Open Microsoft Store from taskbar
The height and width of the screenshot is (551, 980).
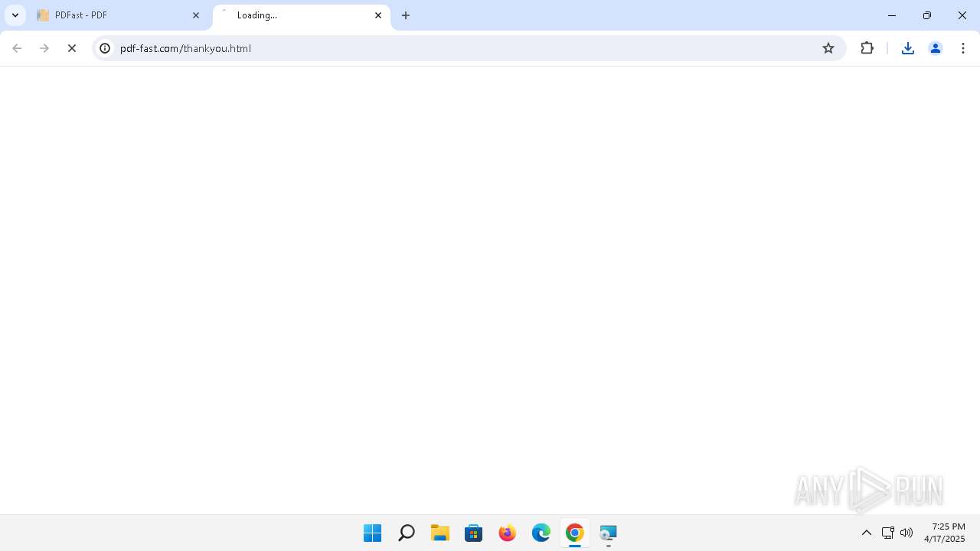[474, 533]
